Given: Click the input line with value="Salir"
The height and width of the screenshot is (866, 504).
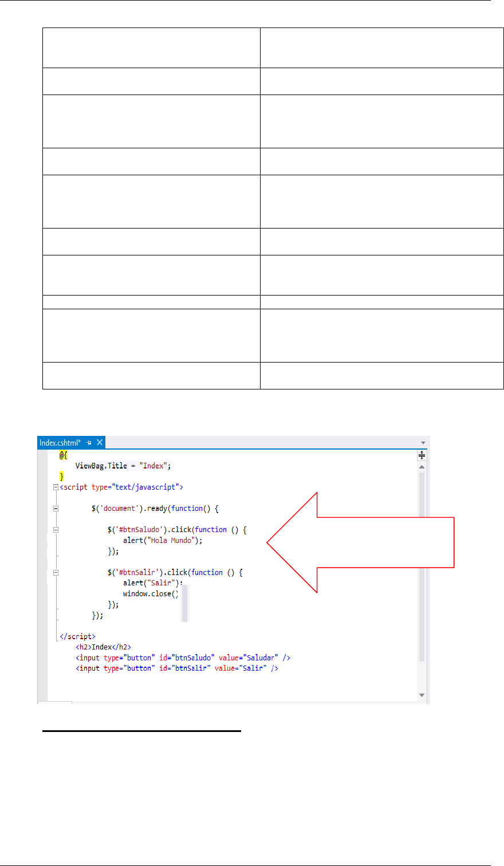Looking at the screenshot, I should (x=177, y=668).
